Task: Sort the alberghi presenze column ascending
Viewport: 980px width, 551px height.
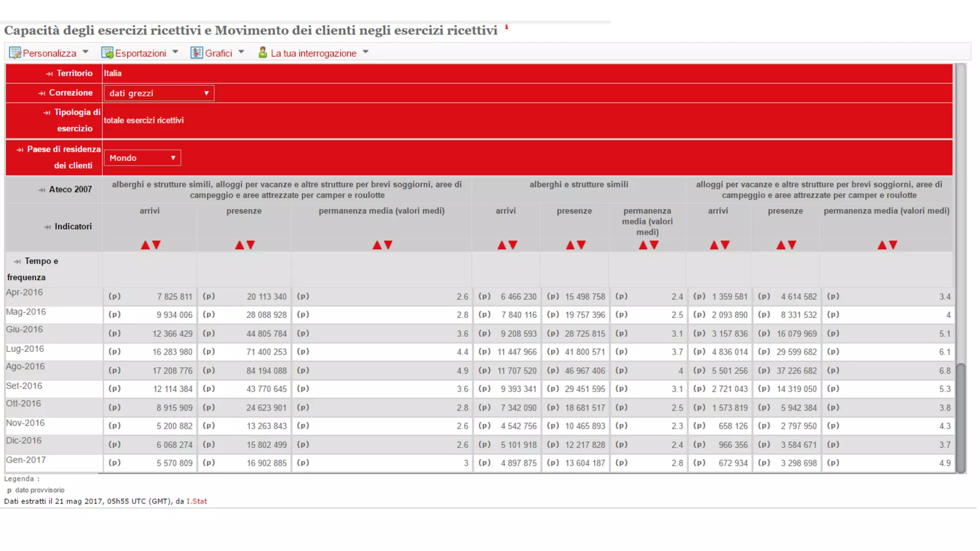Action: 569,245
